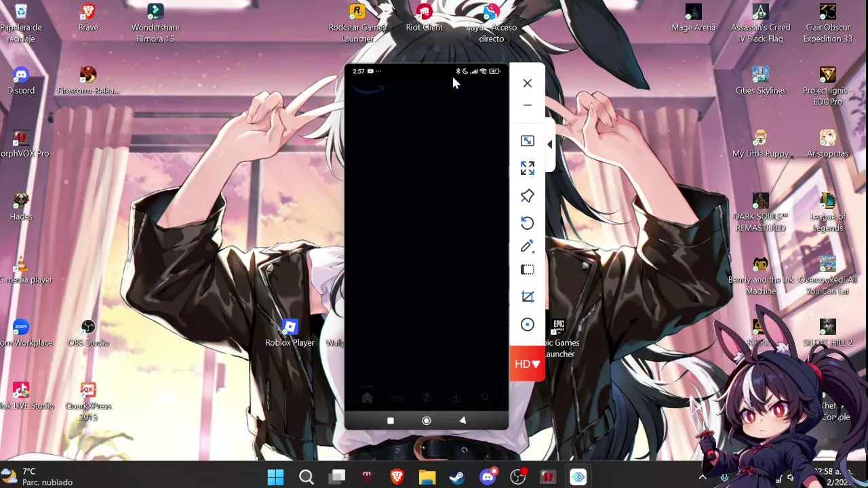Select the Riot Client desktop icon
868x488 pixels.
point(424,18)
